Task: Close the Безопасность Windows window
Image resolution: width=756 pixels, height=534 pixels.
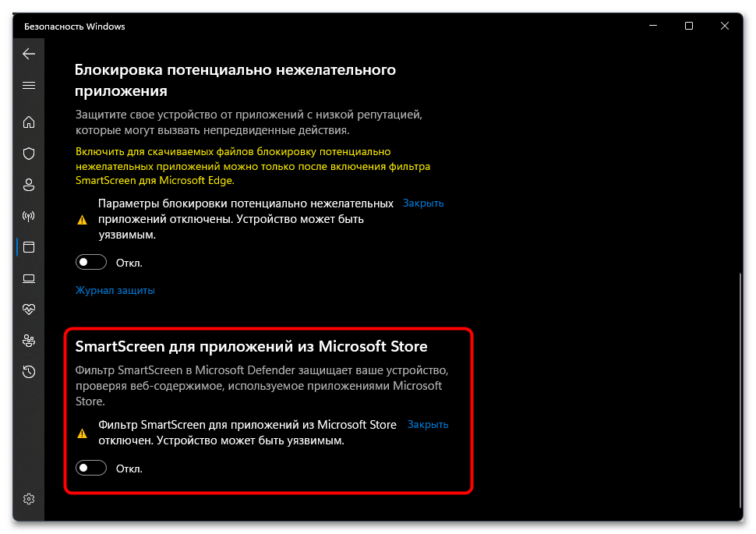Action: [725, 26]
